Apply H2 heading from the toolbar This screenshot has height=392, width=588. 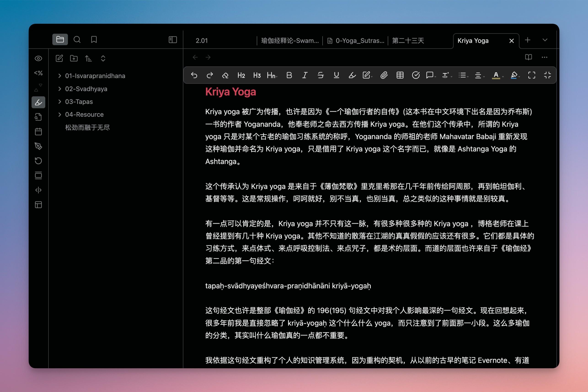(x=241, y=75)
